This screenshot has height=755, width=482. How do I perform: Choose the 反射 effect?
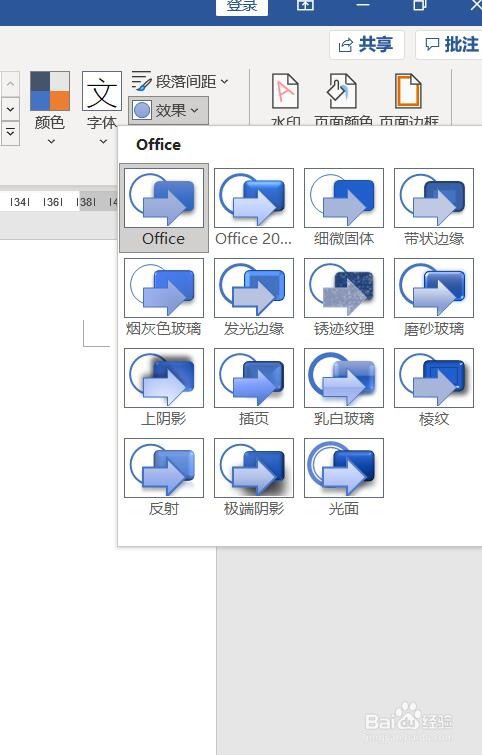coord(164,478)
